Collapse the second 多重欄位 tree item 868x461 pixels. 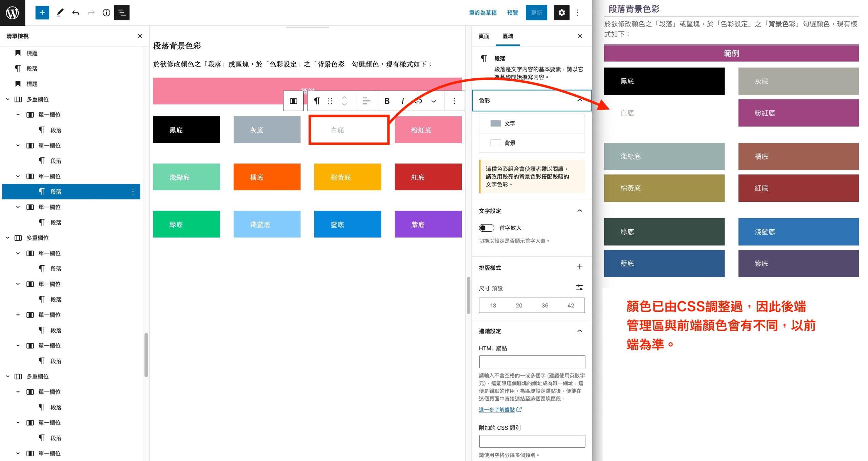[x=7, y=238]
